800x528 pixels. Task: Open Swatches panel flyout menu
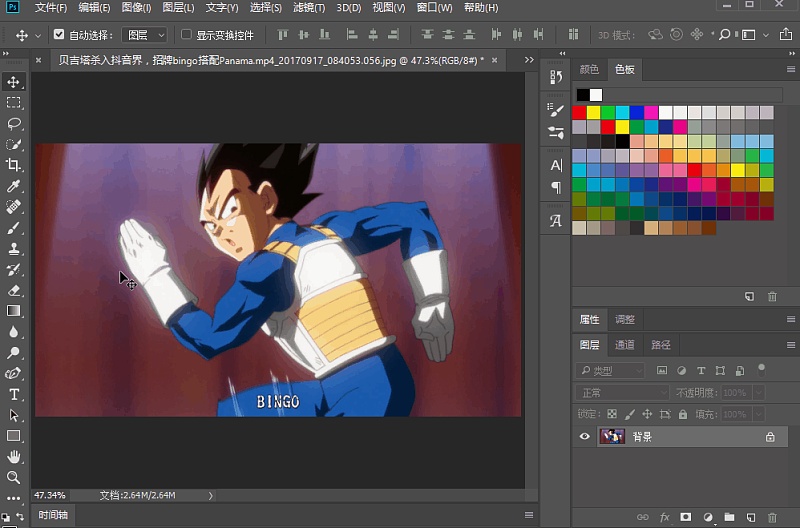(791, 69)
